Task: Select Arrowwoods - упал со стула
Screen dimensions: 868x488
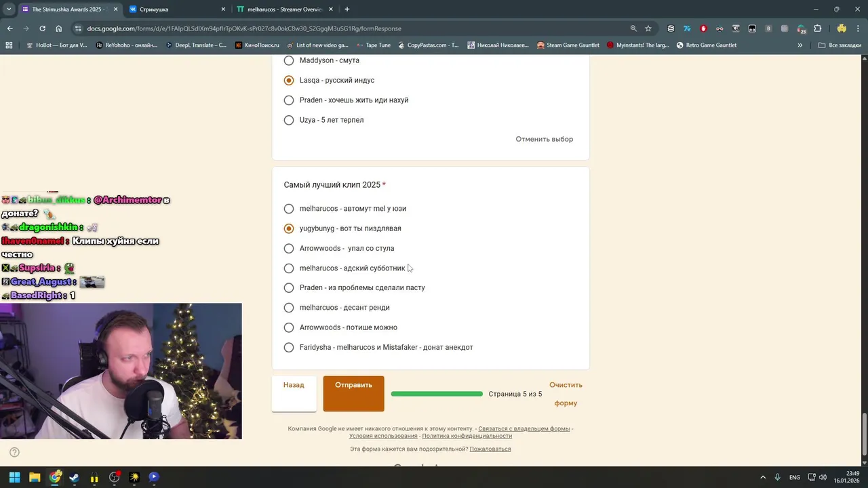Action: tap(289, 248)
